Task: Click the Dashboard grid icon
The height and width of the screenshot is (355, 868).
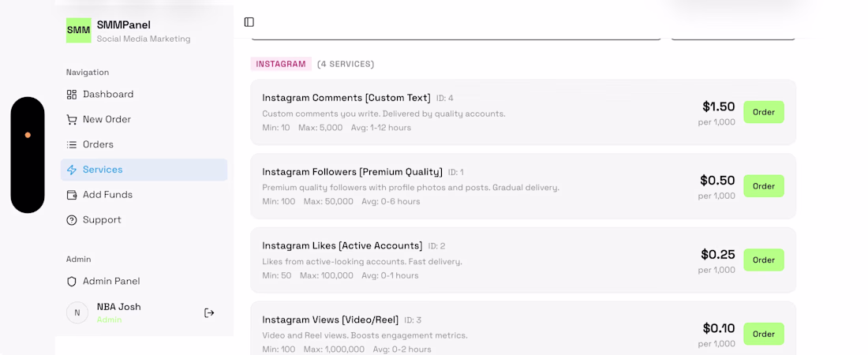Action: point(72,95)
